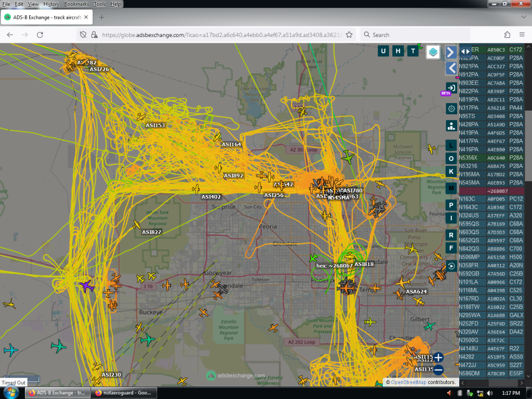Open Windows Start button
The width and height of the screenshot is (532, 399).
(x=11, y=393)
